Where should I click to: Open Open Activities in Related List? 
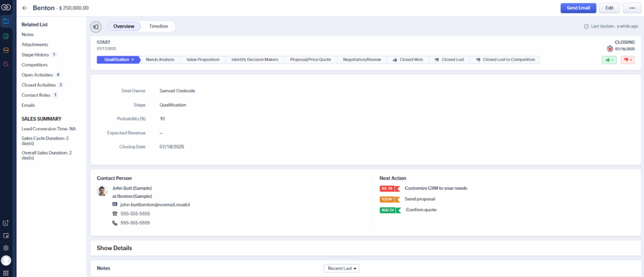coord(36,75)
